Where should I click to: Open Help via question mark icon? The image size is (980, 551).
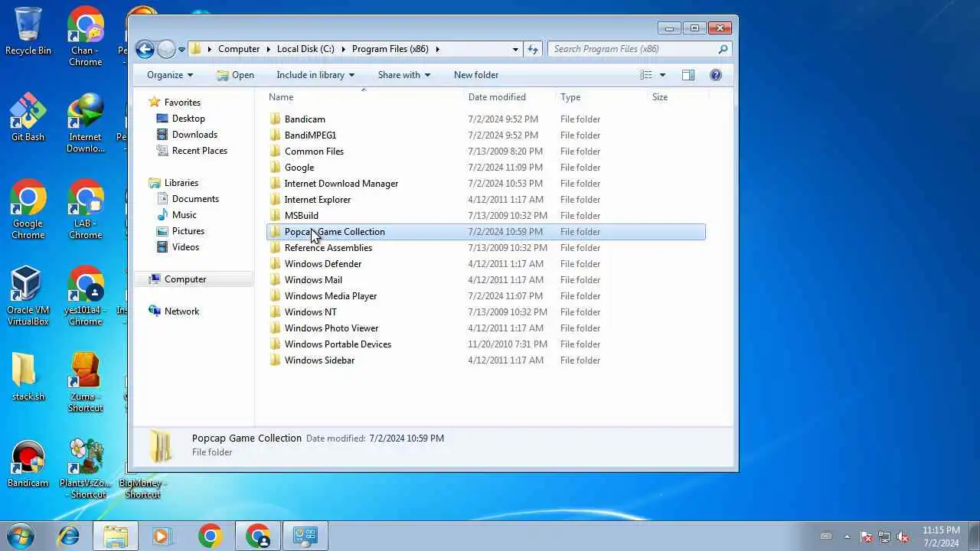coord(716,75)
